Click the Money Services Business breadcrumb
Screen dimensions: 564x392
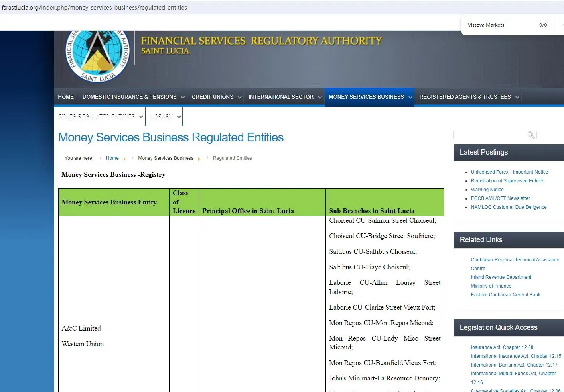tap(166, 158)
